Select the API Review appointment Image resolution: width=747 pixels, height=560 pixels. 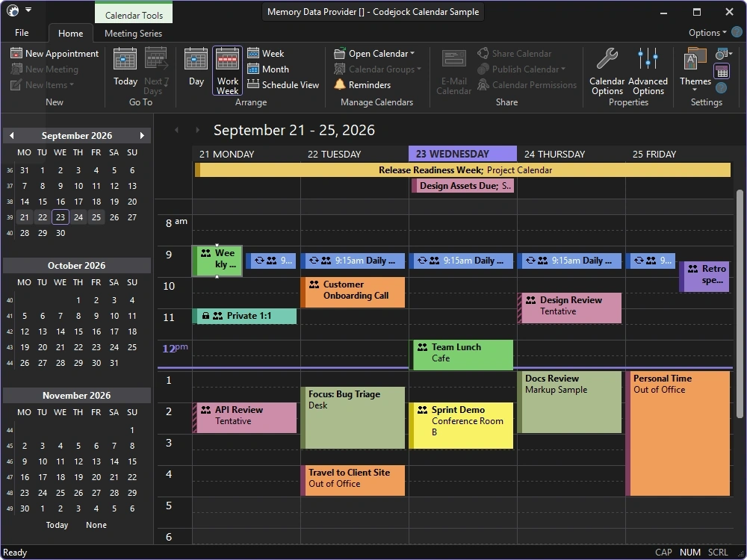244,417
